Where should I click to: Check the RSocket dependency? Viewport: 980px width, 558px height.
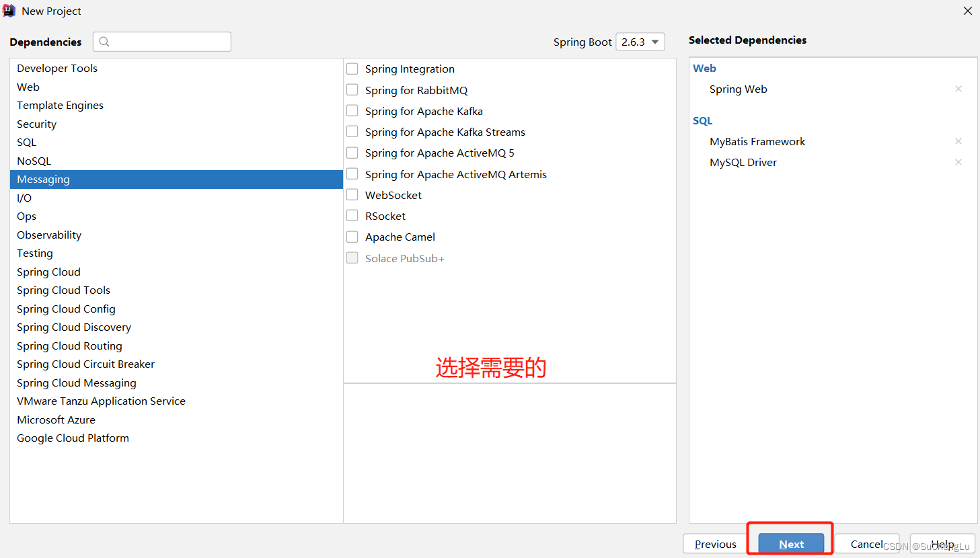352,215
